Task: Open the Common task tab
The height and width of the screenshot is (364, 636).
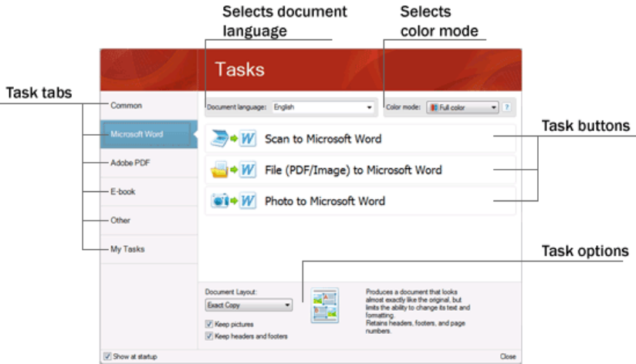Action: (149, 106)
